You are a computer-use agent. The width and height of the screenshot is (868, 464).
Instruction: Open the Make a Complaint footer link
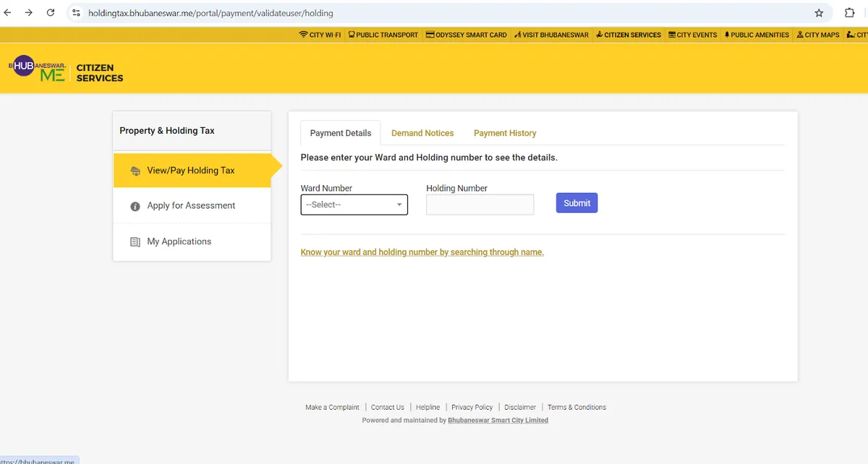point(332,408)
